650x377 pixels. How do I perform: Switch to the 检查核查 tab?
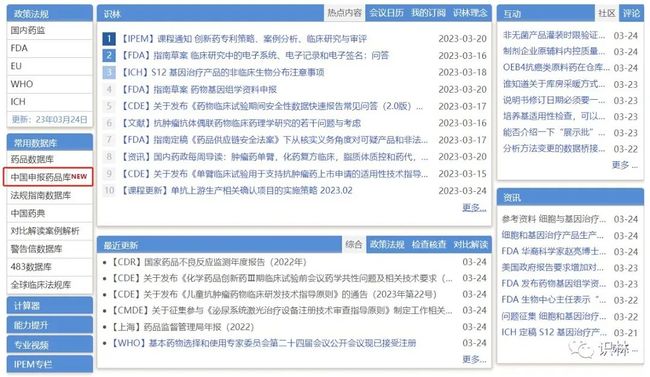pos(429,245)
